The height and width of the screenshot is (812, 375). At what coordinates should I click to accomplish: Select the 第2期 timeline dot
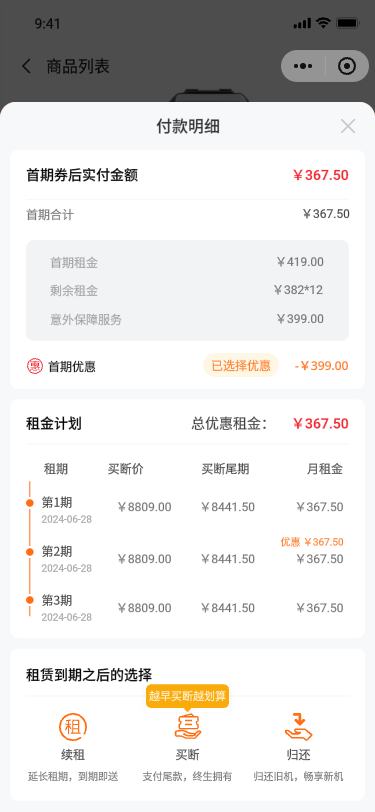tap(30, 552)
